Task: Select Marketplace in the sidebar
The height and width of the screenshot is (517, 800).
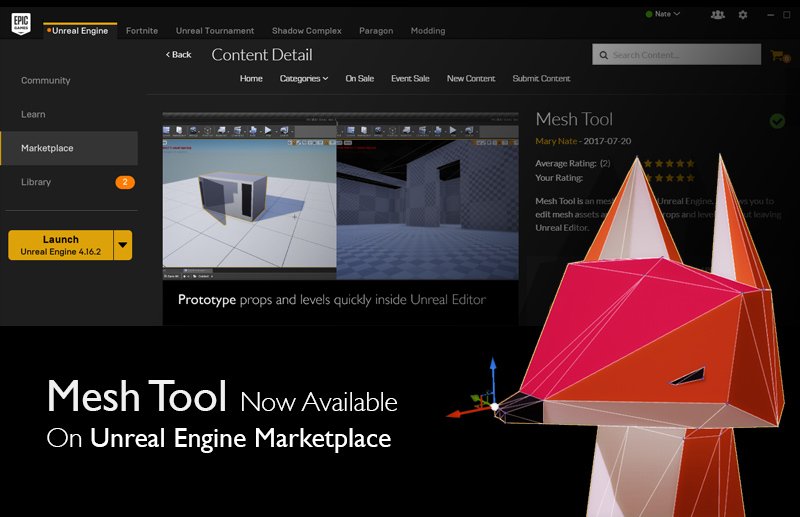Action: (x=69, y=148)
